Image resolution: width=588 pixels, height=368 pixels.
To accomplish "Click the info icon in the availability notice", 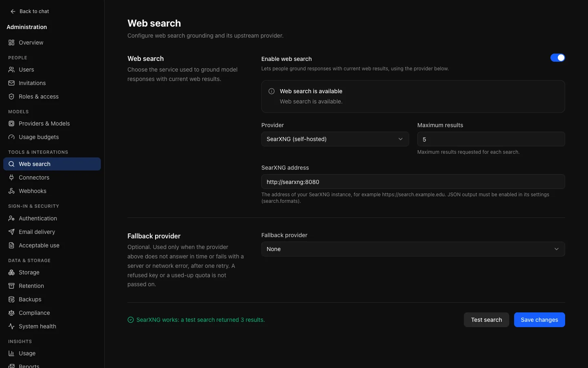I will click(x=272, y=91).
